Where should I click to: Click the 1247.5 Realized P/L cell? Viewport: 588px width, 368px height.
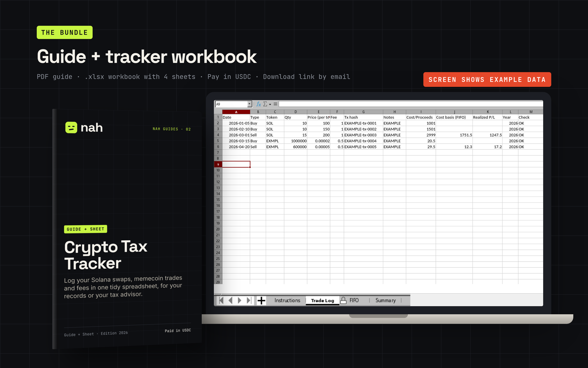(487, 135)
